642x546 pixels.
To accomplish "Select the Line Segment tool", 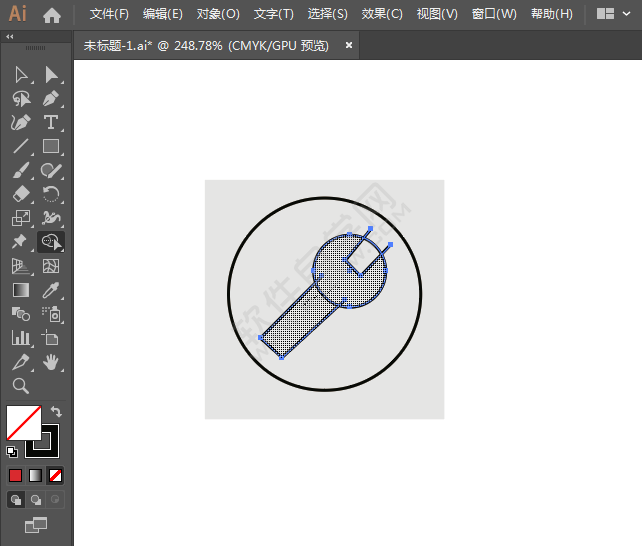I will (x=21, y=146).
